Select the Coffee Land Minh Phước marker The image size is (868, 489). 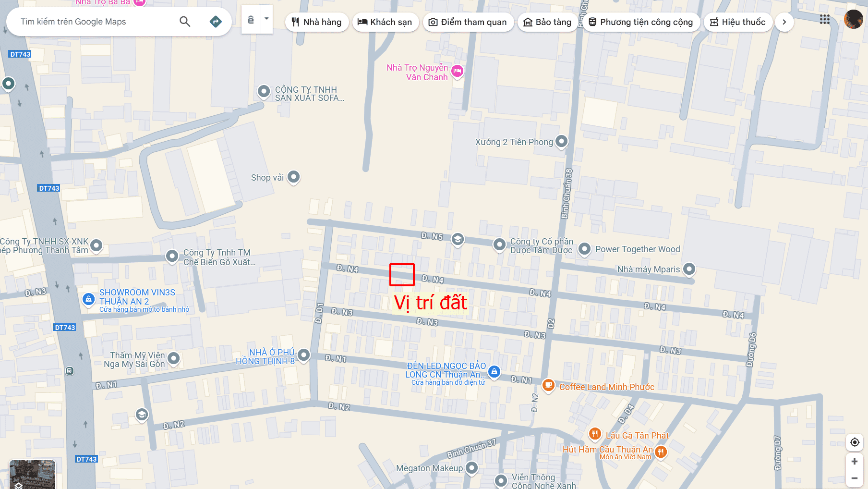548,385
